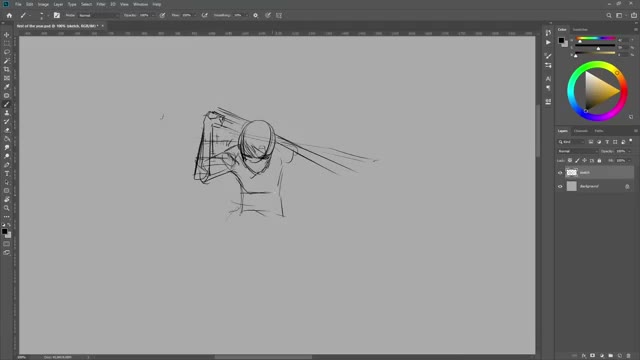This screenshot has width=640, height=360.
Task: Select the Brush tool in toolbox
Action: point(7,104)
